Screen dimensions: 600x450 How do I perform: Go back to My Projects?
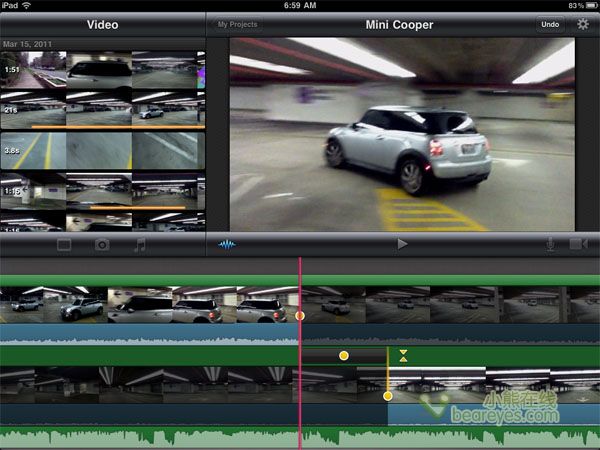pos(237,24)
